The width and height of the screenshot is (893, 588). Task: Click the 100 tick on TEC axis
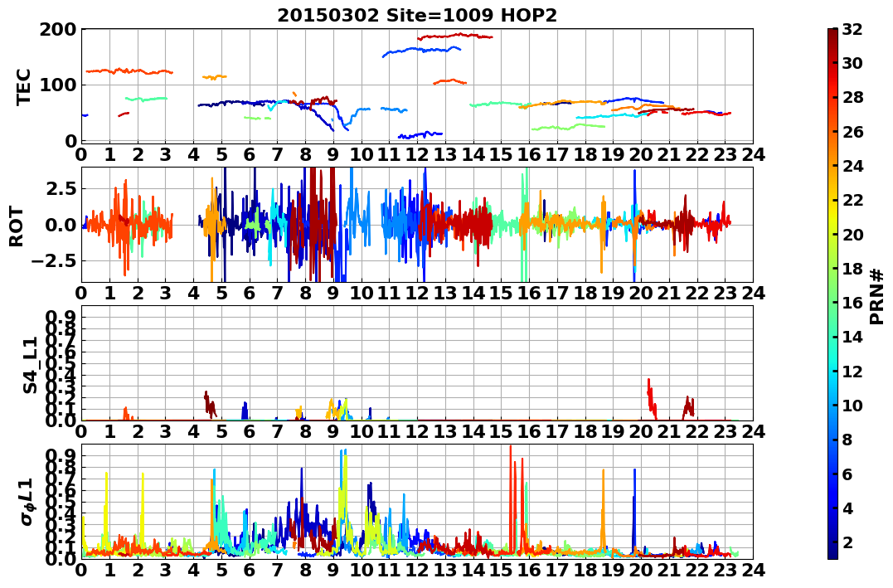[58, 85]
